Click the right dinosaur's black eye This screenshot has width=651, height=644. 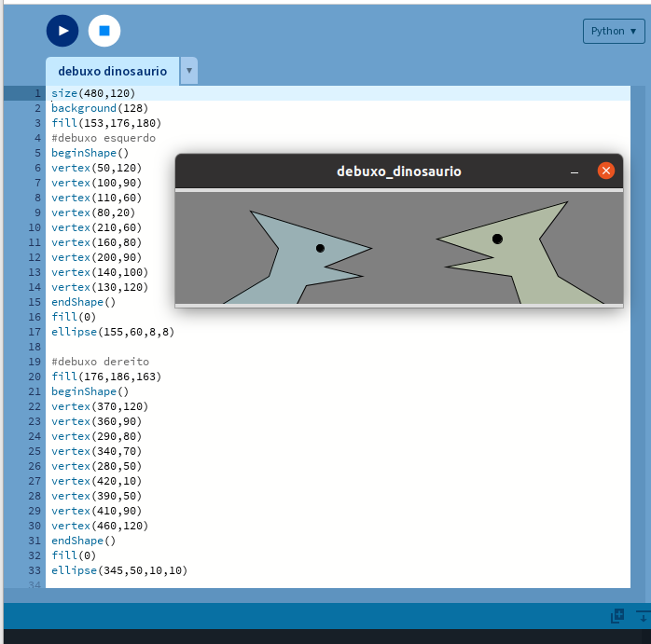coord(497,239)
